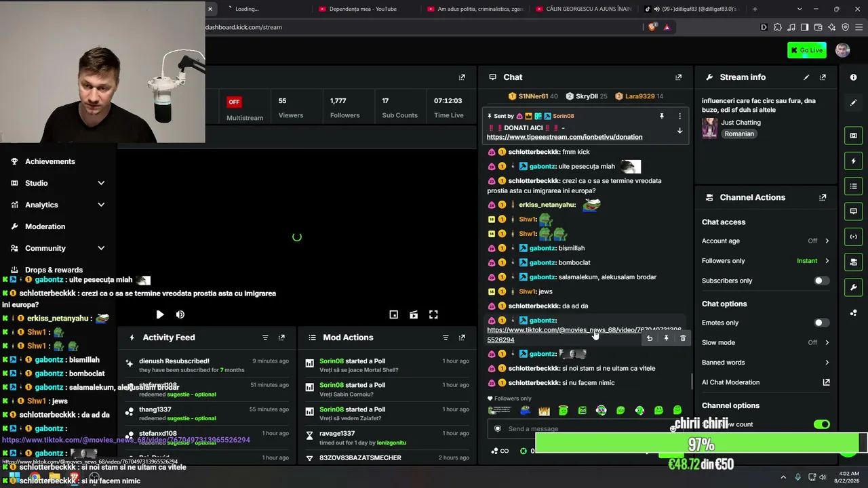
Task: Pop out the stream stats panel
Action: [462, 77]
